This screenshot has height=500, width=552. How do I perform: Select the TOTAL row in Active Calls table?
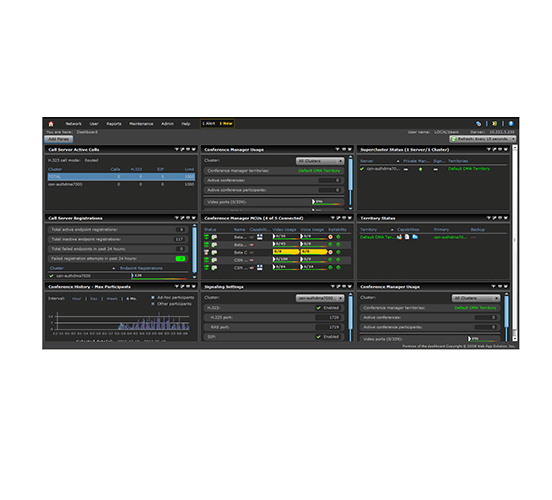[x=121, y=177]
